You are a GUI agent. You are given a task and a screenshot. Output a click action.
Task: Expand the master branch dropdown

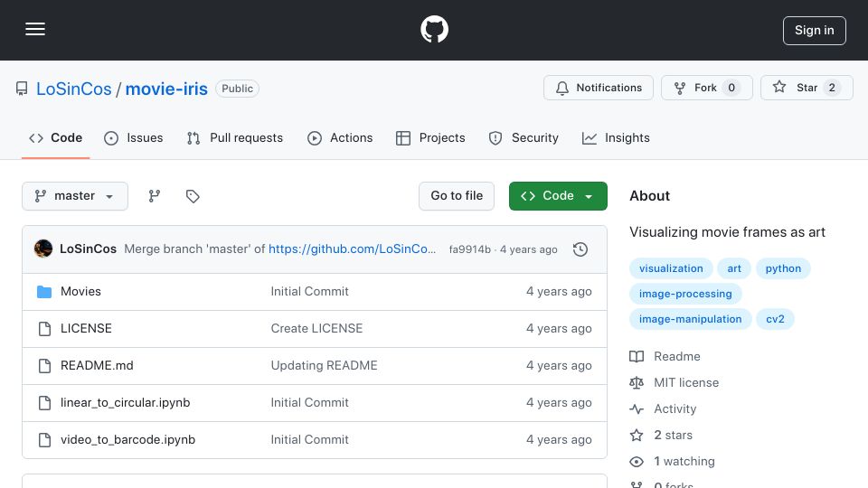click(x=75, y=196)
